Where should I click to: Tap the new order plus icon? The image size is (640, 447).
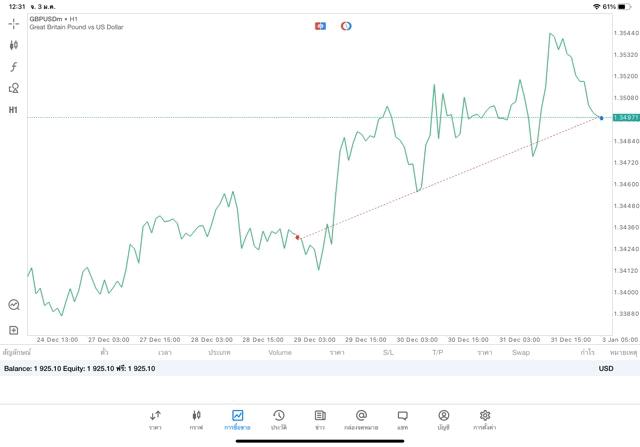click(14, 329)
